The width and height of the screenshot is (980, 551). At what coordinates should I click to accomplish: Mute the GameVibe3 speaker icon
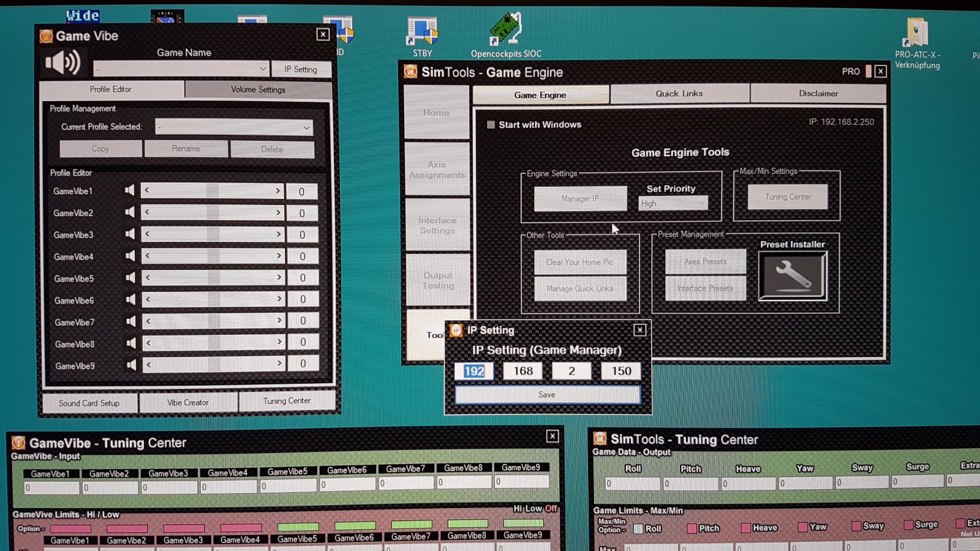click(130, 234)
